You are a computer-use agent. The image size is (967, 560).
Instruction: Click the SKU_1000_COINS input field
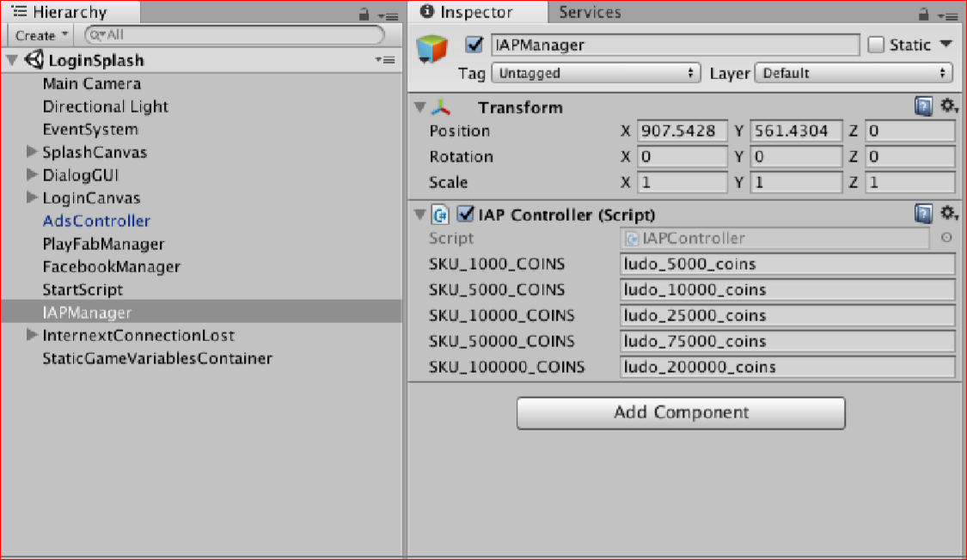[786, 264]
